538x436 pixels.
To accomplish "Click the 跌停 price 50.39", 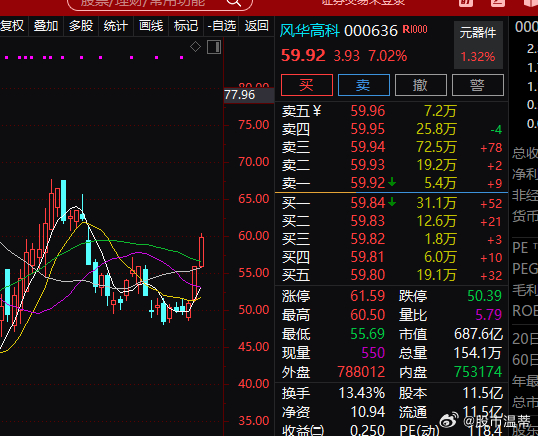I will (x=484, y=296).
